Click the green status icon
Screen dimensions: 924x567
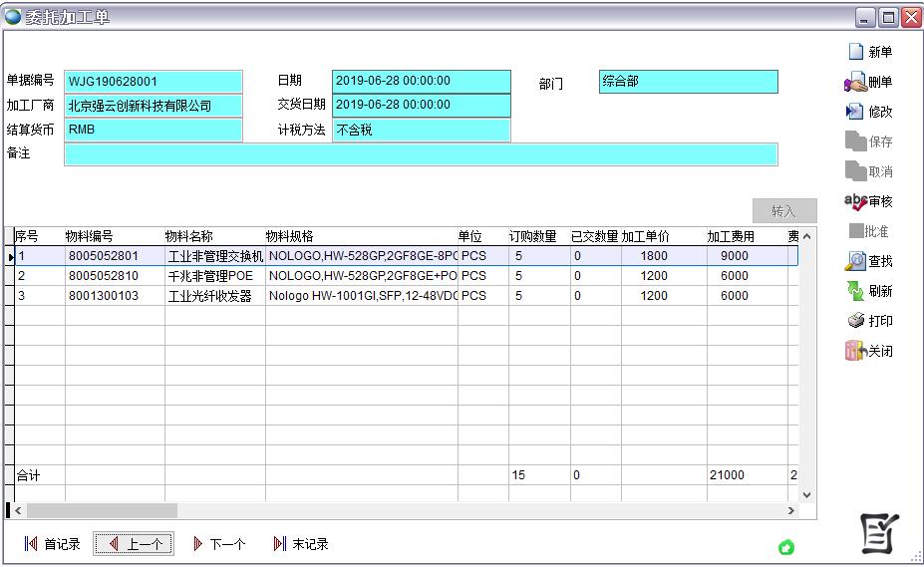pos(786,547)
